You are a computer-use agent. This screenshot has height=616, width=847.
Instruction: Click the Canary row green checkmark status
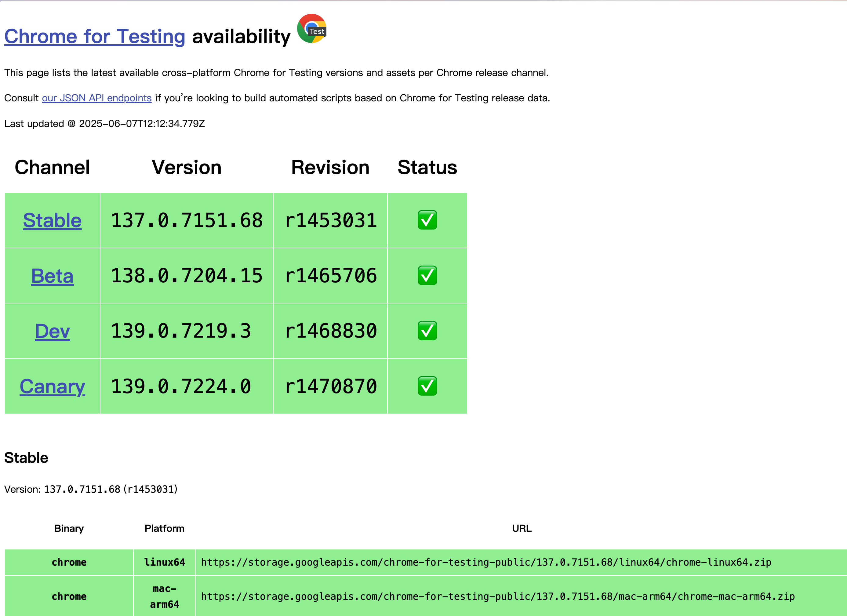[427, 386]
